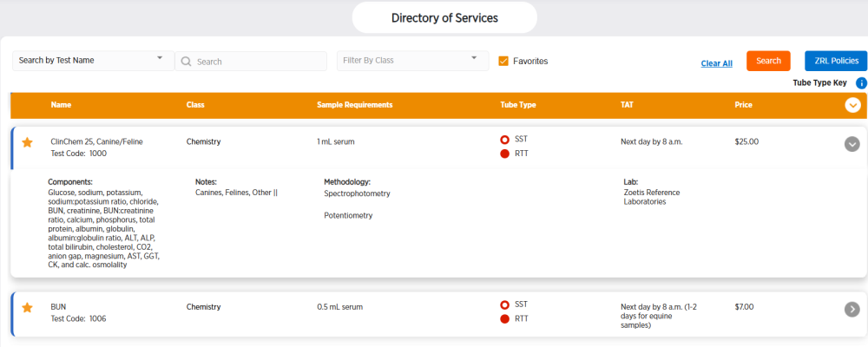Collapse all rows using header chevron
Image resolution: width=868 pixels, height=347 pixels.
[x=852, y=105]
